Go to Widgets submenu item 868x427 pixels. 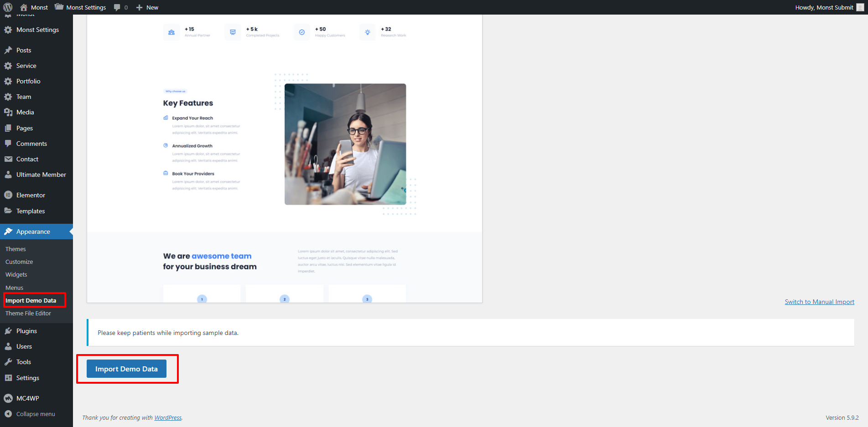[x=16, y=275]
